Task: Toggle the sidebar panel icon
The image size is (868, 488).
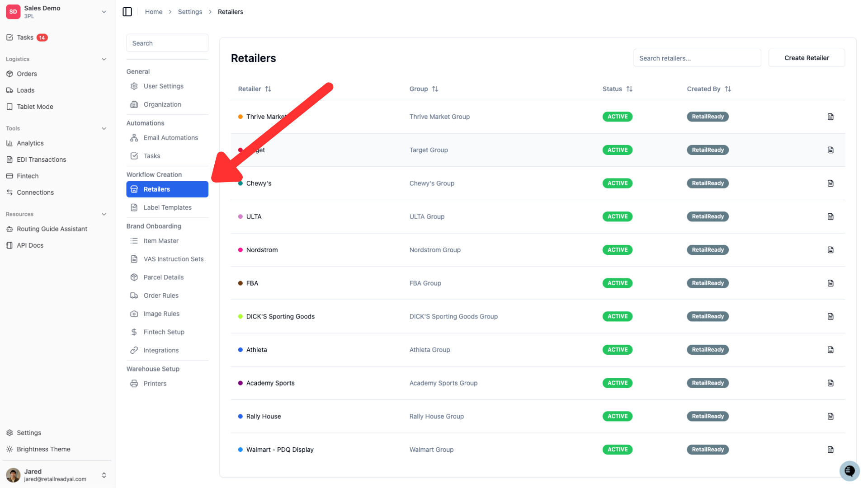Action: (x=127, y=12)
